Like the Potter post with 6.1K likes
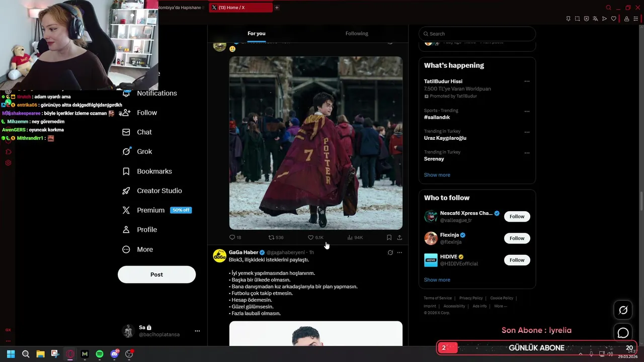This screenshot has width=644, height=362. 310,237
